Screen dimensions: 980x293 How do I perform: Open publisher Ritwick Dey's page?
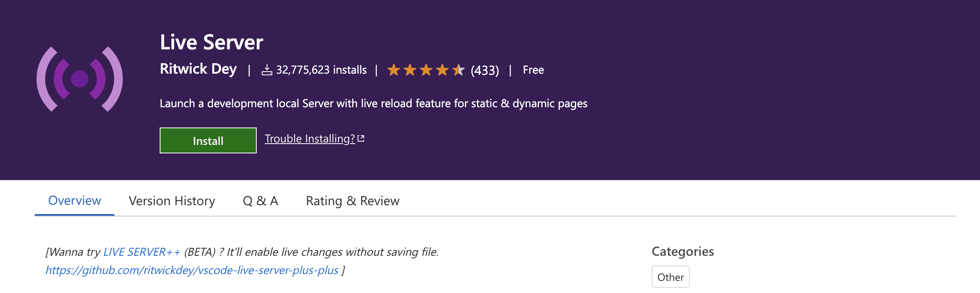(199, 69)
